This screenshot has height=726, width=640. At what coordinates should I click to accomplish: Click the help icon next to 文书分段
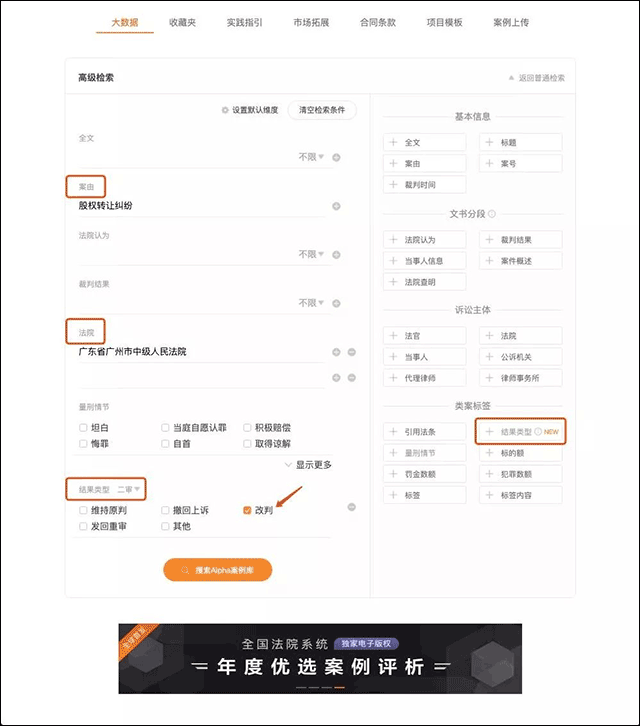pyautogui.click(x=492, y=213)
